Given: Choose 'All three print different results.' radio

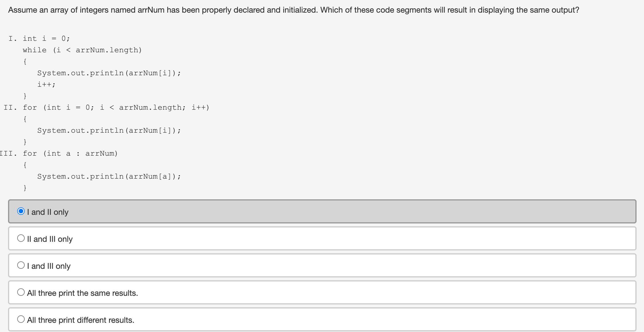Looking at the screenshot, I should [21, 319].
